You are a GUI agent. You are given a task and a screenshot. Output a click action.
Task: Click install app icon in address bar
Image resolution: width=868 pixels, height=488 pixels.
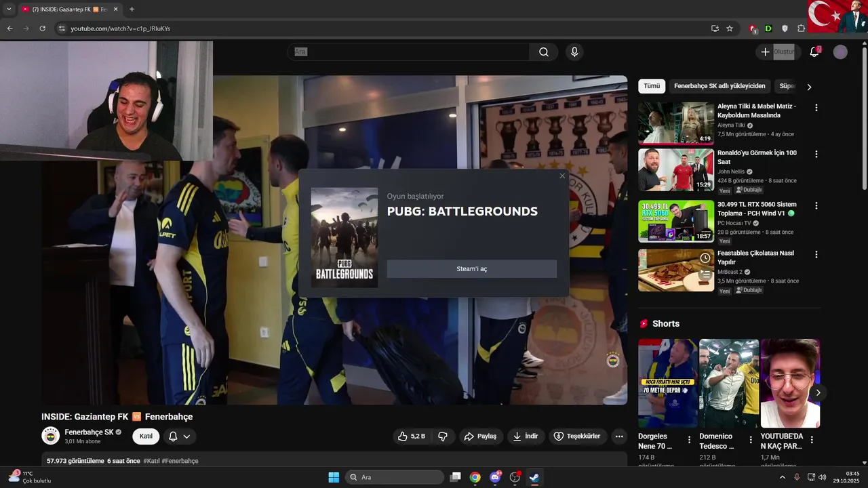coord(715,28)
